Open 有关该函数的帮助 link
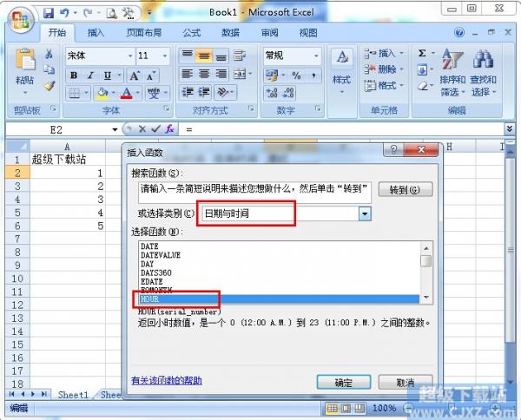Viewport: 521px width, 420px height. click(x=167, y=380)
